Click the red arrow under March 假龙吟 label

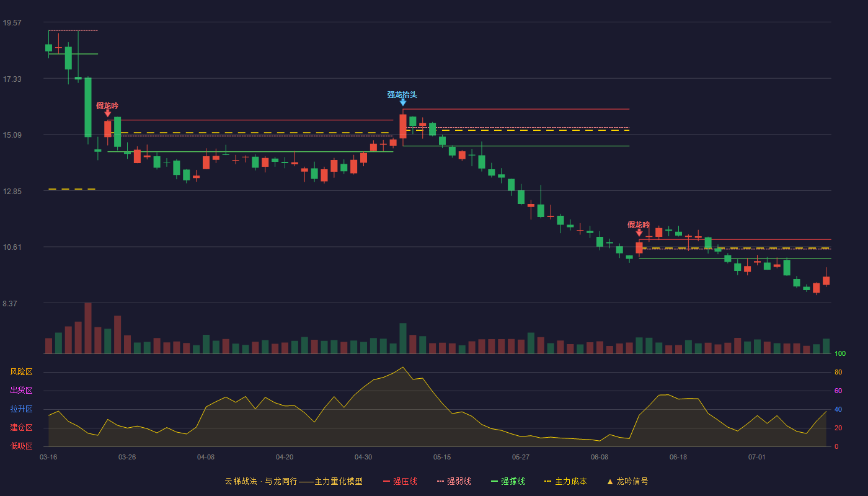[108, 113]
